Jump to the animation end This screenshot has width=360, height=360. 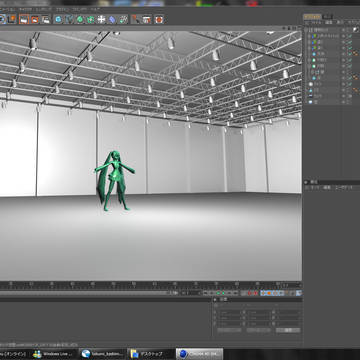[236, 293]
